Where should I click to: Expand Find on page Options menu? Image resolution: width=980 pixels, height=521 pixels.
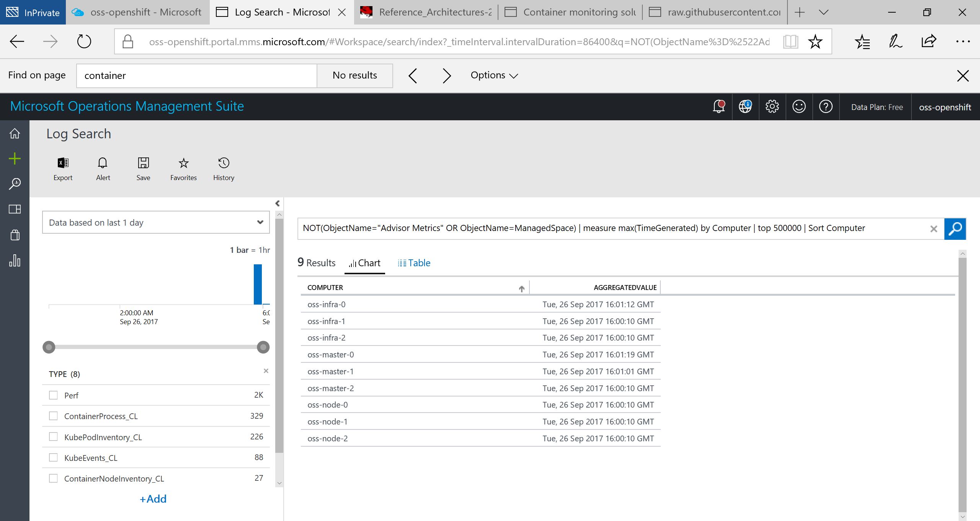click(x=494, y=75)
